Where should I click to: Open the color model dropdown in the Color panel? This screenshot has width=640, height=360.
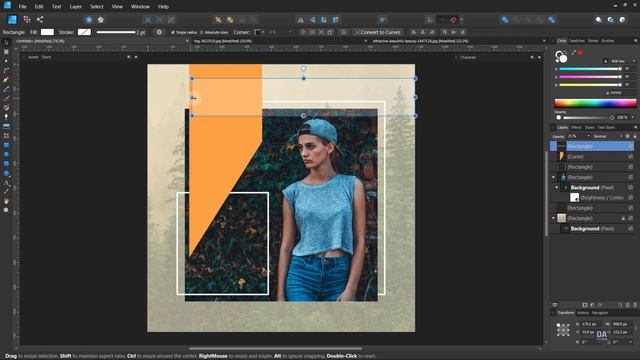coord(622,61)
